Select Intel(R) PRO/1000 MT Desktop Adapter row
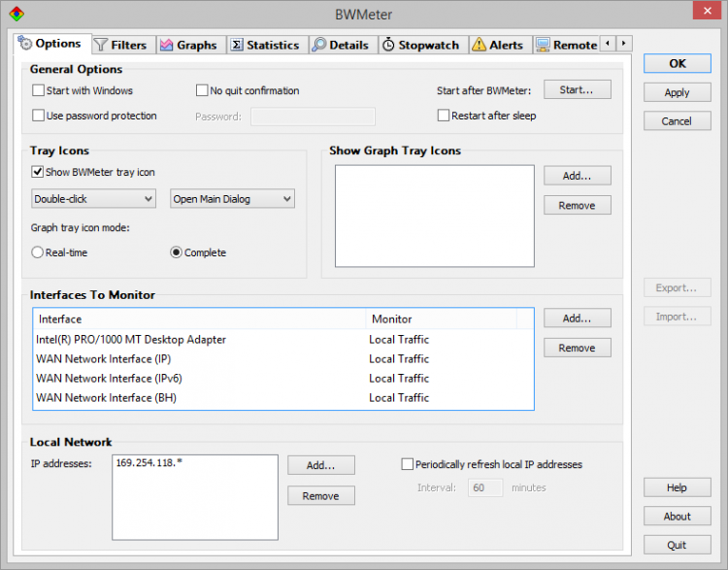 point(283,340)
